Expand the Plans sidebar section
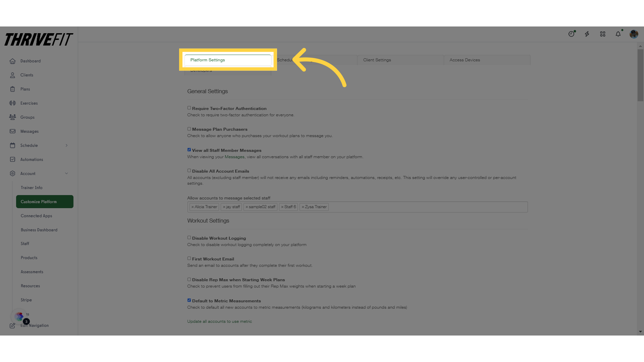 click(x=25, y=89)
